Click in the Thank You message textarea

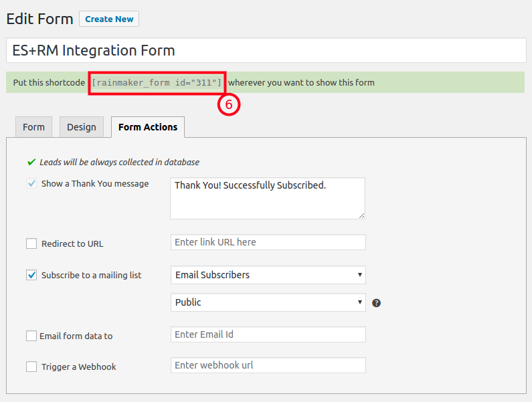(267, 198)
